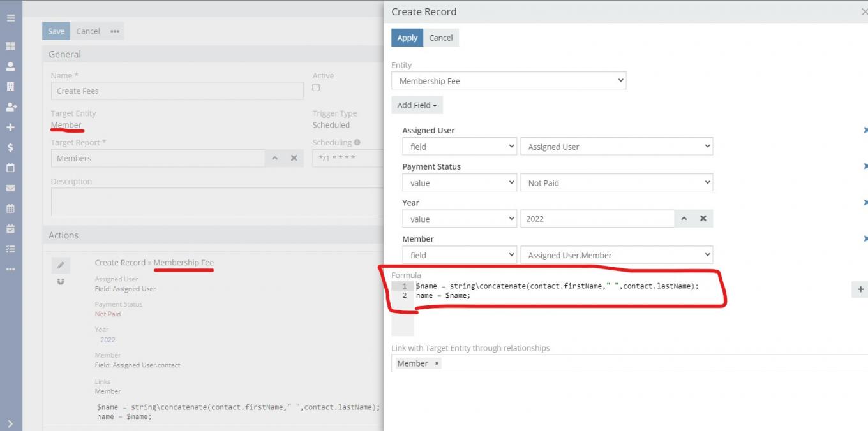Open the Entity Membership Fee dropdown
Screen dimensions: 868x431
508,81
